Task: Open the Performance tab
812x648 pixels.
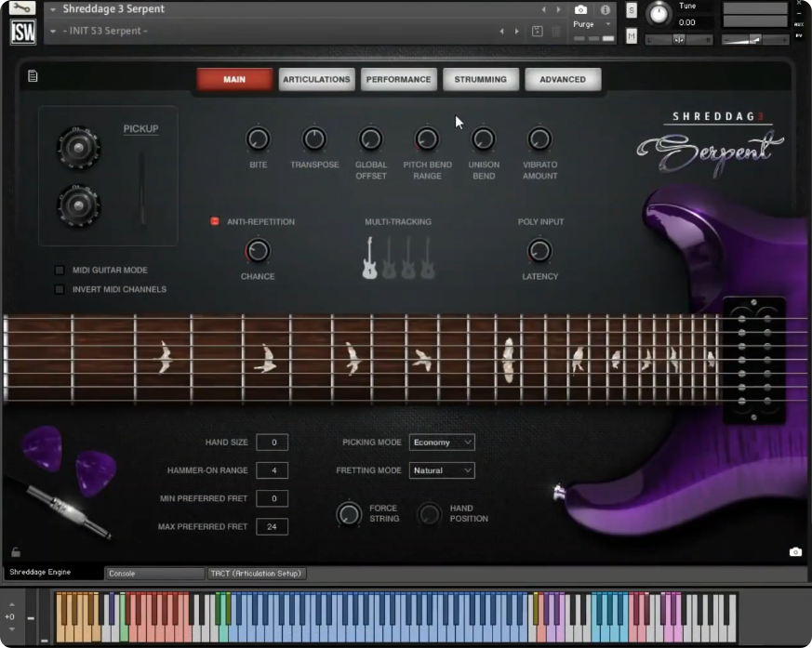Action: pos(399,79)
